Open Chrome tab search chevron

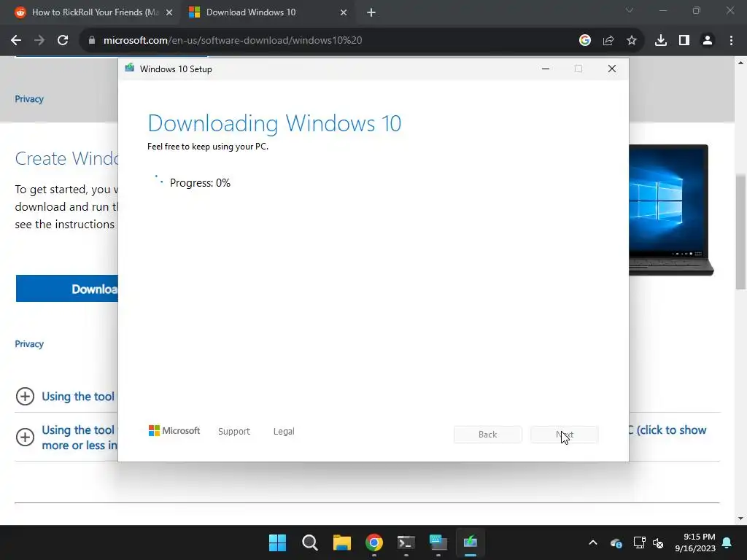630,10
